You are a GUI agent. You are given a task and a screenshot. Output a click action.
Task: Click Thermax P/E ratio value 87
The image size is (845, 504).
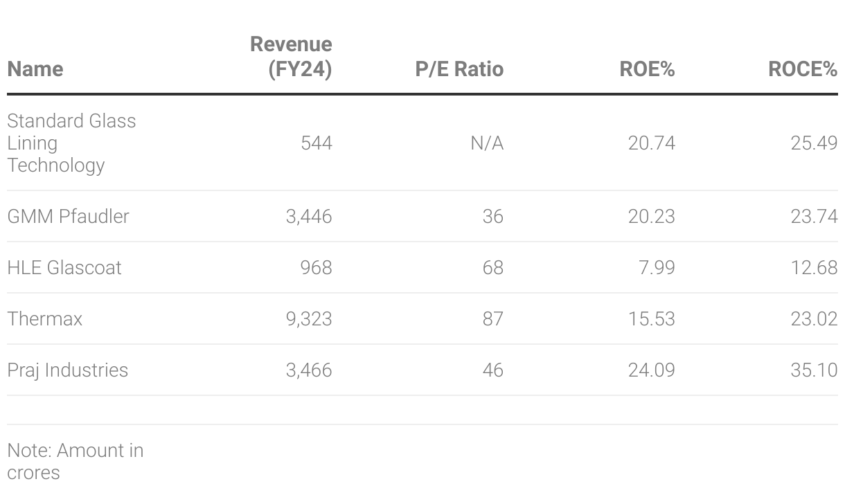click(x=492, y=319)
